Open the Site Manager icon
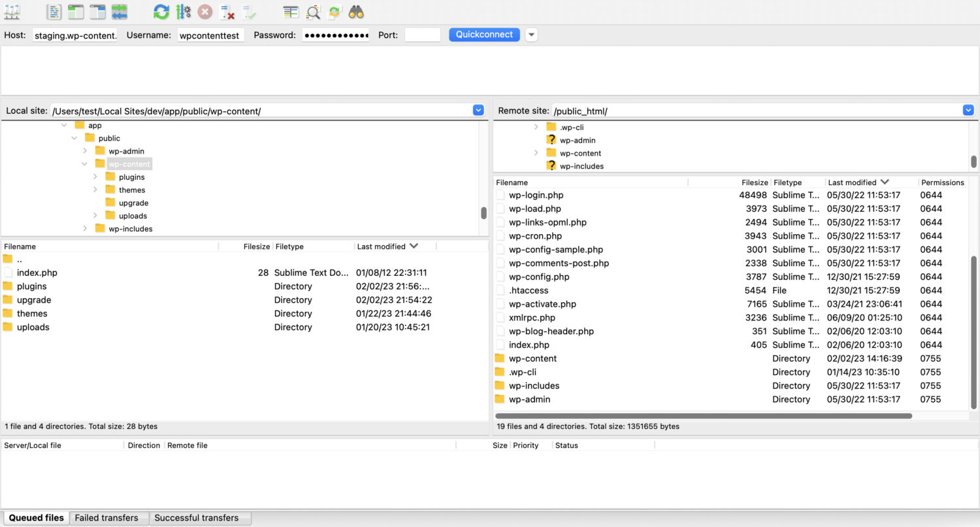Viewport: 980px width, 527px height. [12, 11]
